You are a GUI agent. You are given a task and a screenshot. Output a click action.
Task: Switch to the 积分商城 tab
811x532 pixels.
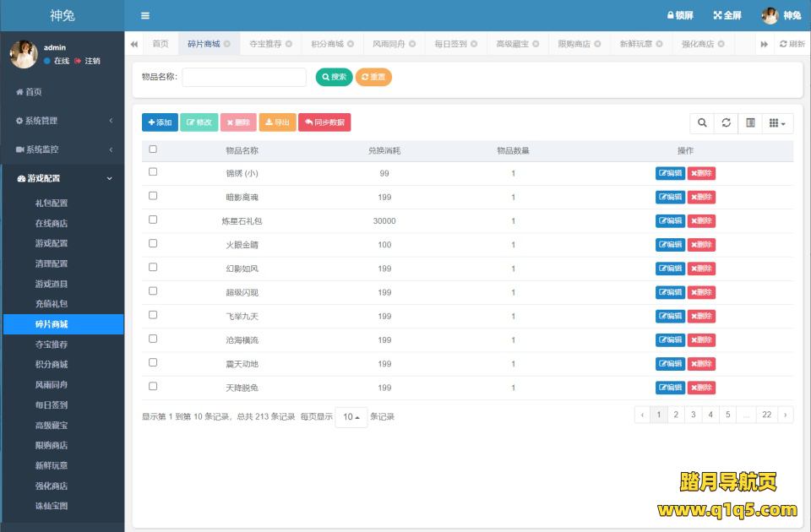coord(327,44)
